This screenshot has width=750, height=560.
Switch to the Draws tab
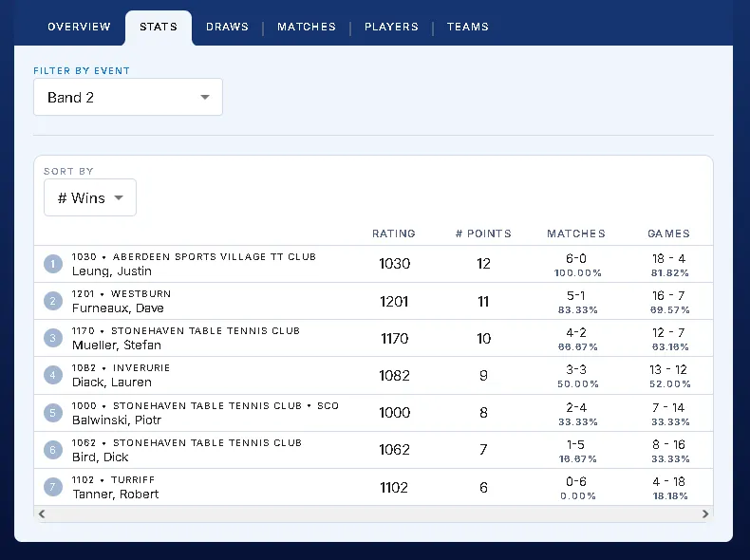(227, 27)
